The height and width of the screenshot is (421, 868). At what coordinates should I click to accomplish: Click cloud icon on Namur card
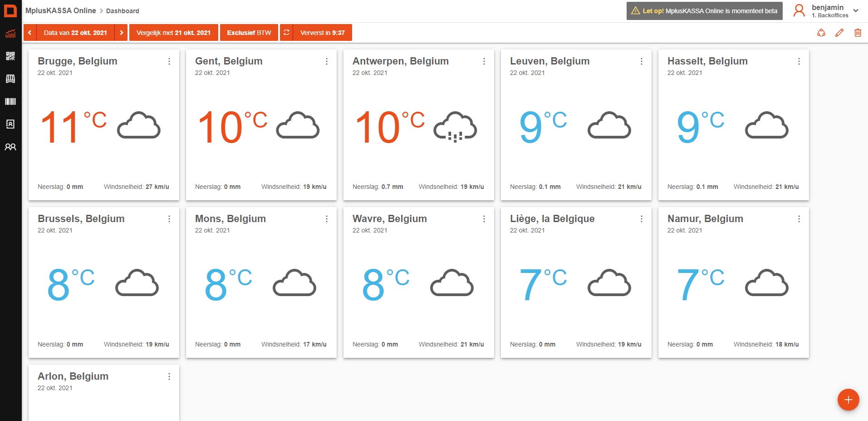pyautogui.click(x=767, y=282)
